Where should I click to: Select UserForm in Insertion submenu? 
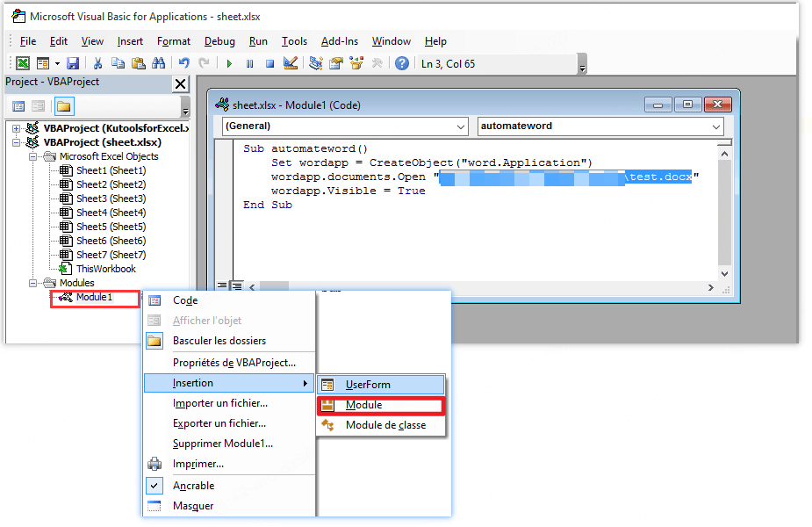[x=381, y=385]
